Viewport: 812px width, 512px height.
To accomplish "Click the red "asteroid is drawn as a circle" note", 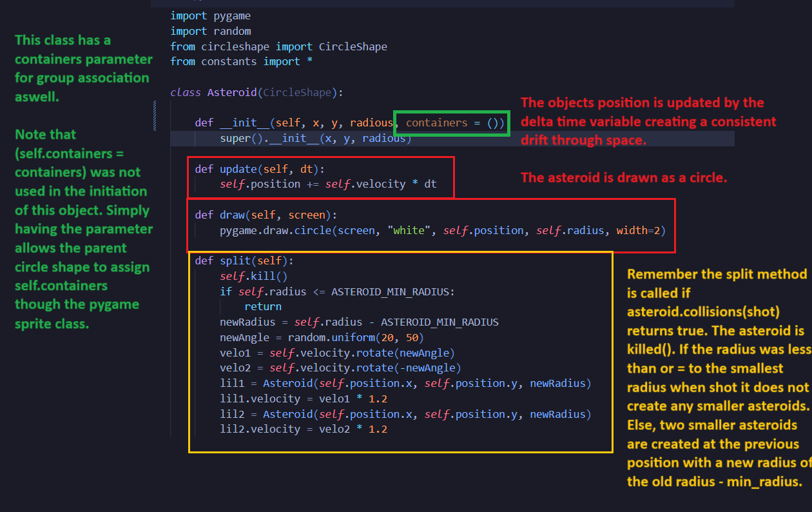I will point(623,178).
